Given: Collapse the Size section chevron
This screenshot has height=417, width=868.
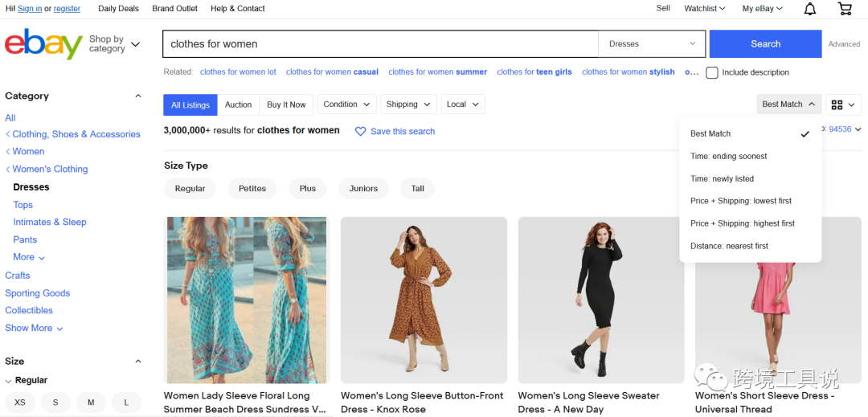Looking at the screenshot, I should coord(137,362).
